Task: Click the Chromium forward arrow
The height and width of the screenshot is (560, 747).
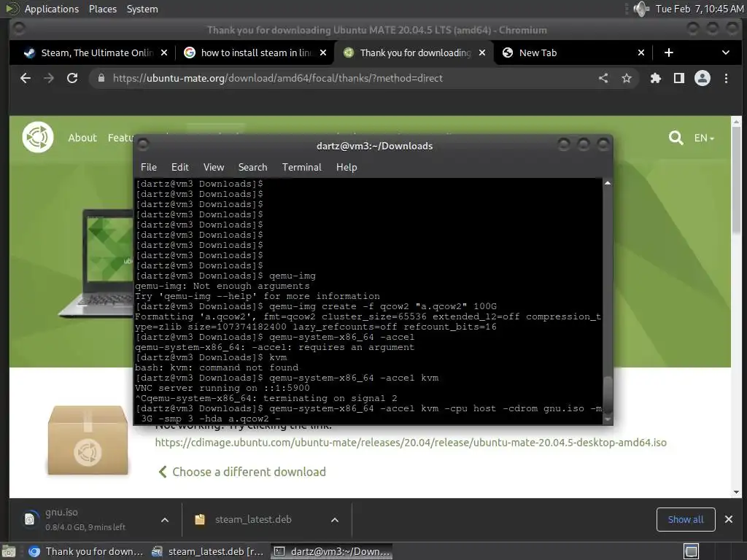Action: 49,78
